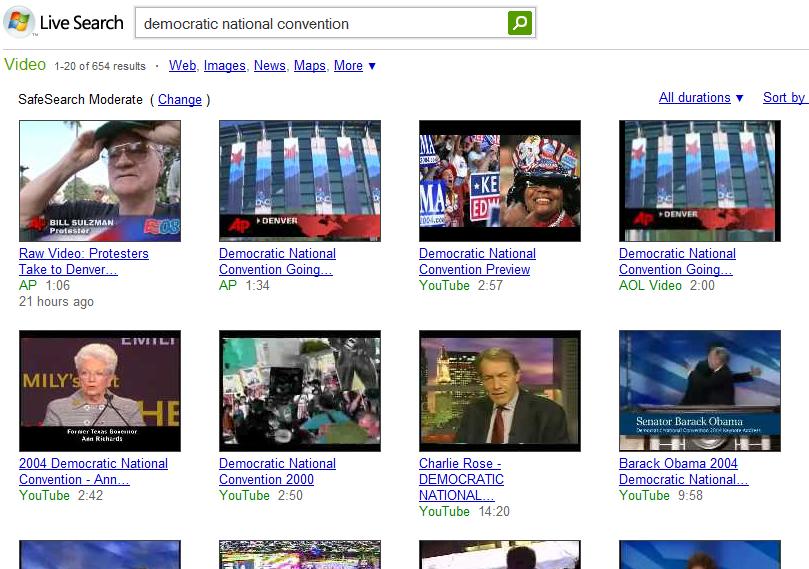The height and width of the screenshot is (569, 809).
Task: Open Democratic National Convention 2000 link
Action: click(x=277, y=471)
